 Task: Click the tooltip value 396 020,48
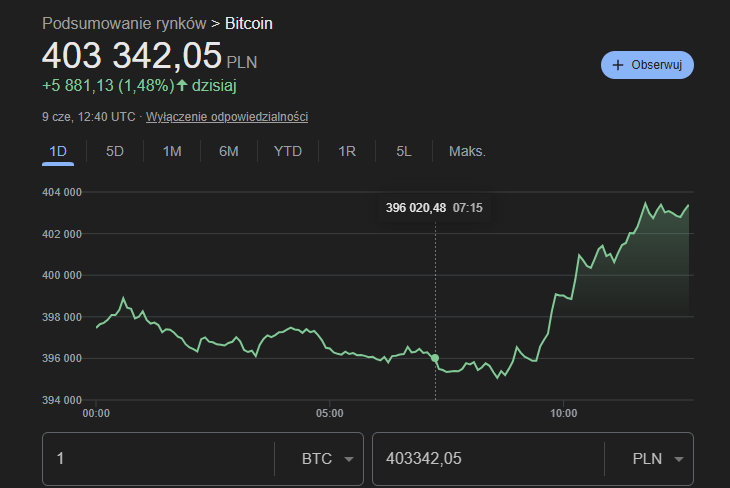(416, 208)
